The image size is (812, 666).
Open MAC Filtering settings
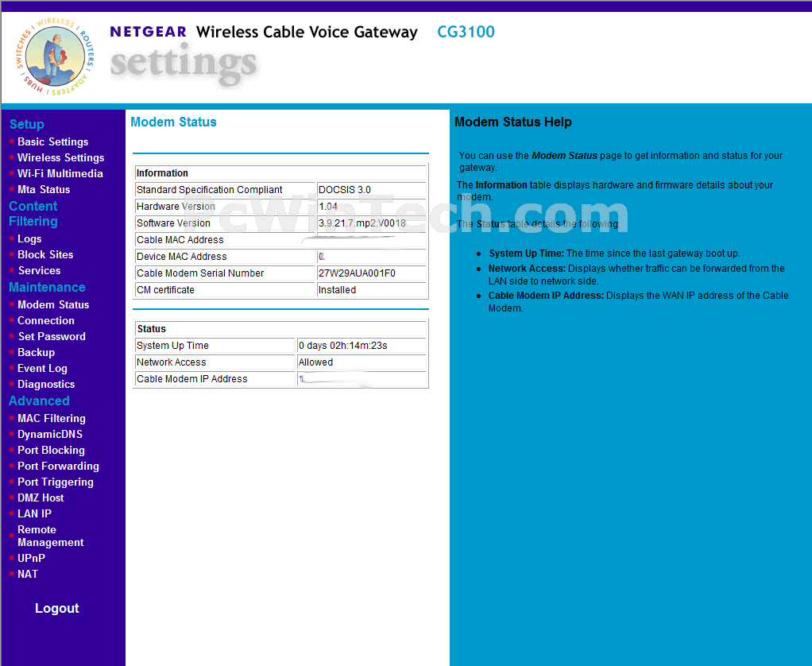coord(52,419)
